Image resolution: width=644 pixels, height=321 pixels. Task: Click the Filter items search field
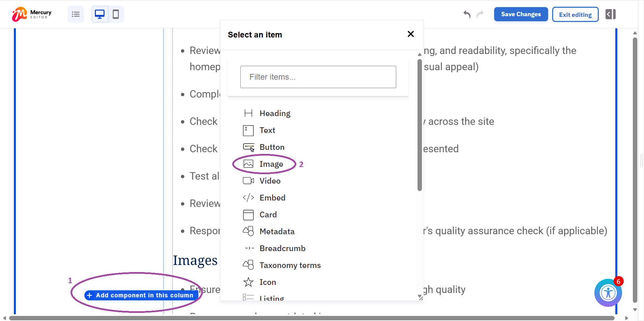tap(318, 77)
